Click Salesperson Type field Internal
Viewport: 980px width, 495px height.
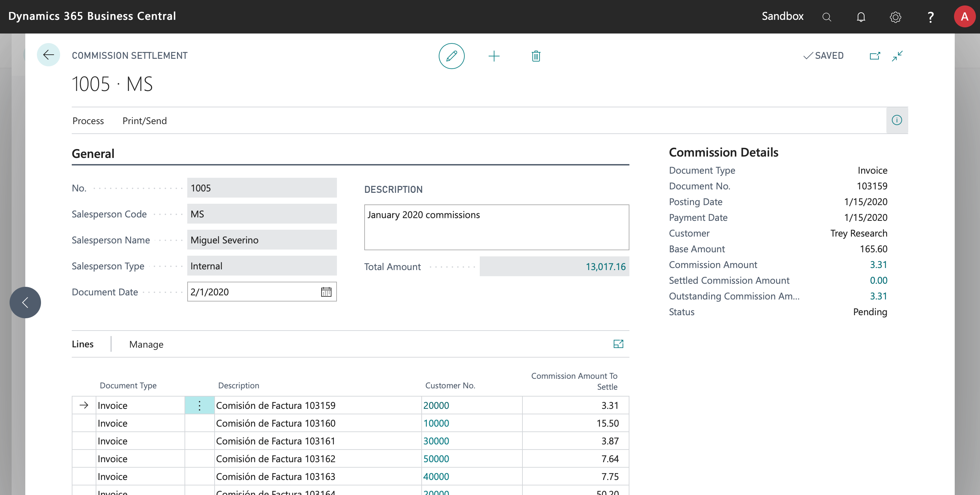pyautogui.click(x=262, y=266)
